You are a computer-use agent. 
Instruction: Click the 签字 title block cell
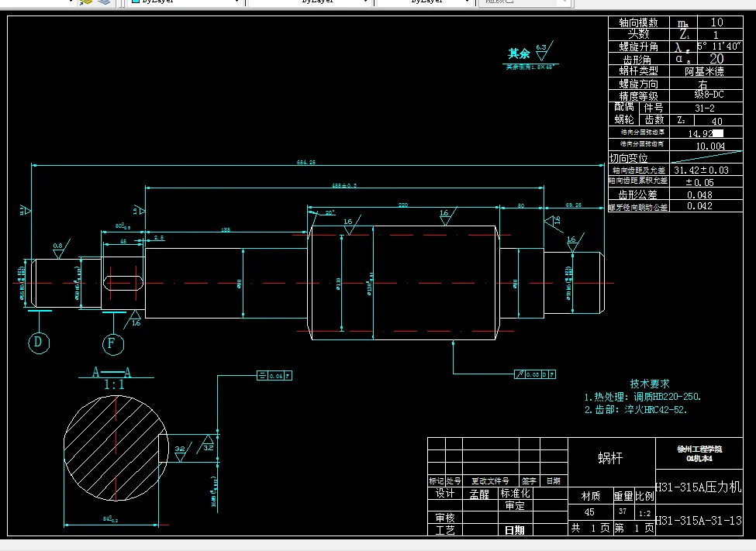tap(529, 480)
